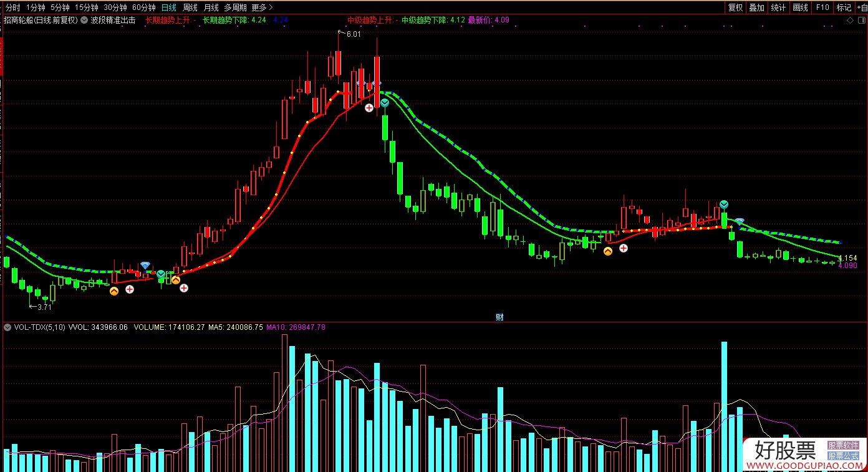Click the 叠加 overlay button
Screen dimensions: 868x472
(757, 7)
